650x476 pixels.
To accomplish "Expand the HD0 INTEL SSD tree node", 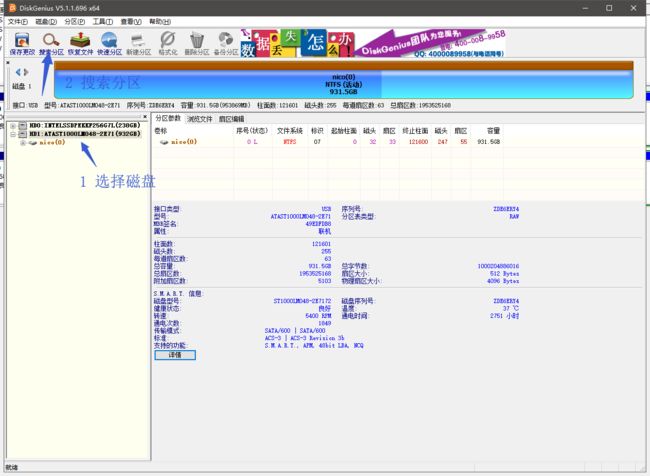I will (x=13, y=126).
